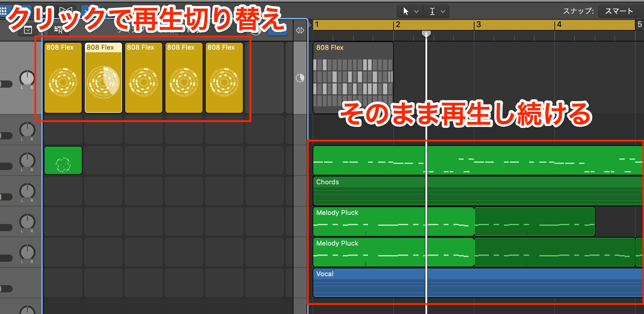Click the 808 Flex row track activation circle
644x314 pixels.
tap(300, 78)
